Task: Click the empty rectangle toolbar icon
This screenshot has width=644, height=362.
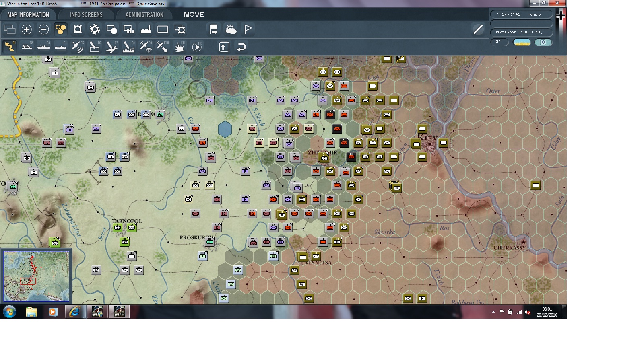Action: (163, 29)
